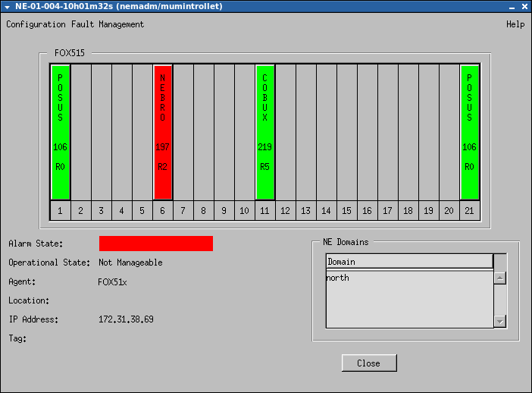Click slot number 21 label
Image resolution: width=532 pixels, height=393 pixels.
coord(469,210)
